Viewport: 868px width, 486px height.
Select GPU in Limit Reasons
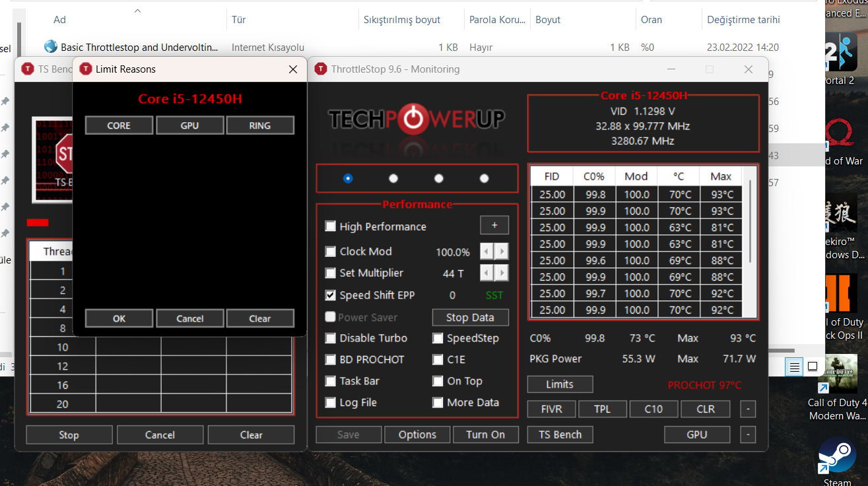point(189,125)
